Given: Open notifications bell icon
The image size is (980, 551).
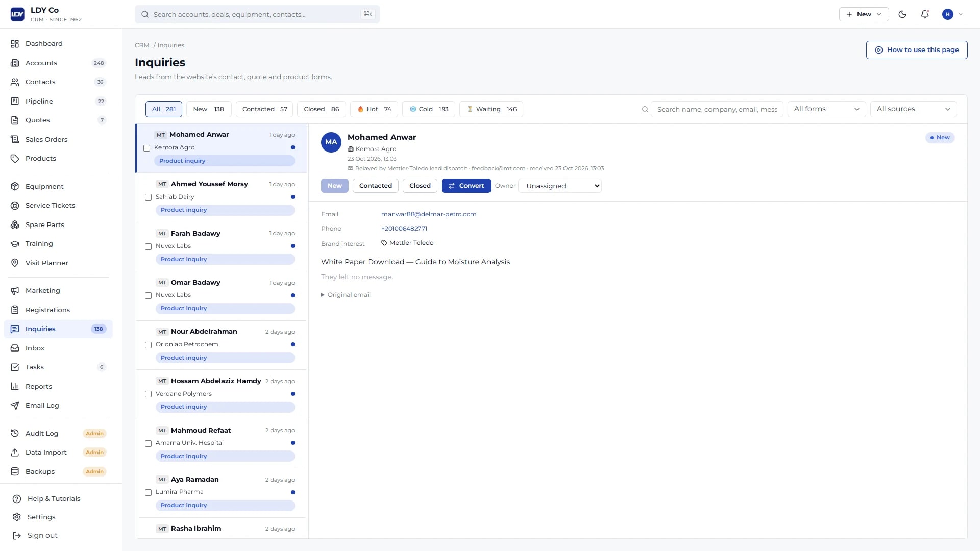Looking at the screenshot, I should 925,14.
